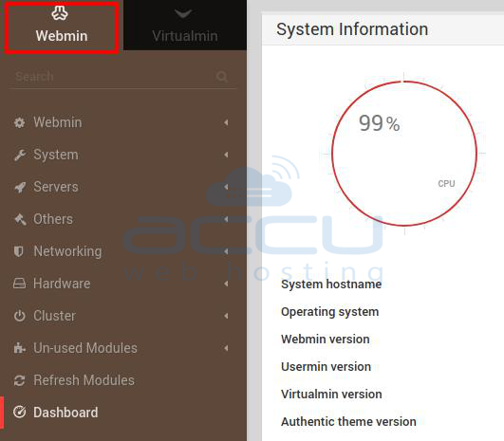Click the CPU usage gauge showing 99%
504x441 pixels.
(x=404, y=154)
